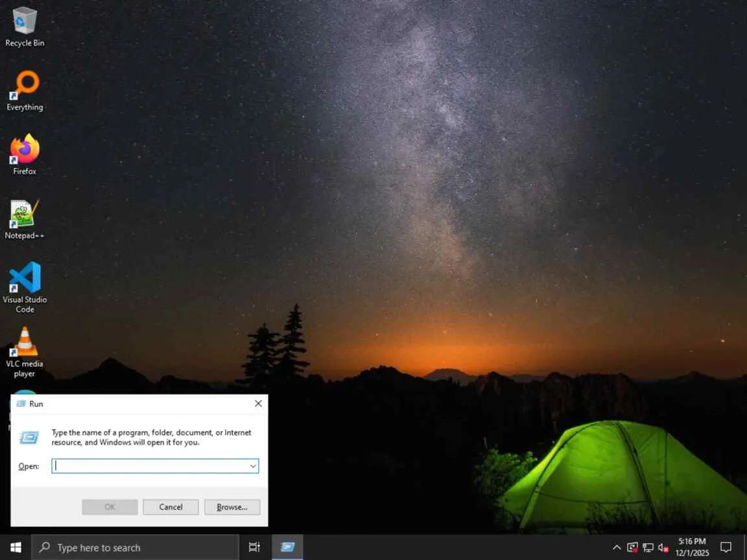This screenshot has width=747, height=560.
Task: Click the Type here to search box
Action: click(135, 548)
